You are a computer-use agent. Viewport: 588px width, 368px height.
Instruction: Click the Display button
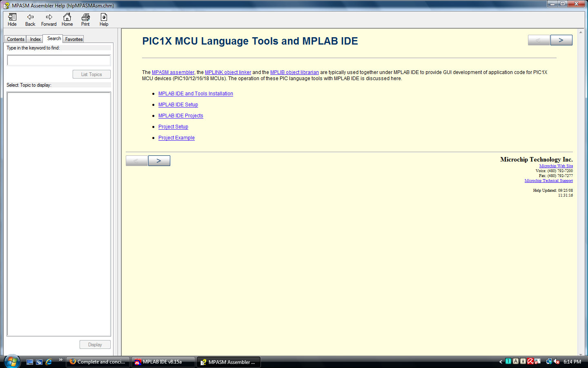pos(95,345)
